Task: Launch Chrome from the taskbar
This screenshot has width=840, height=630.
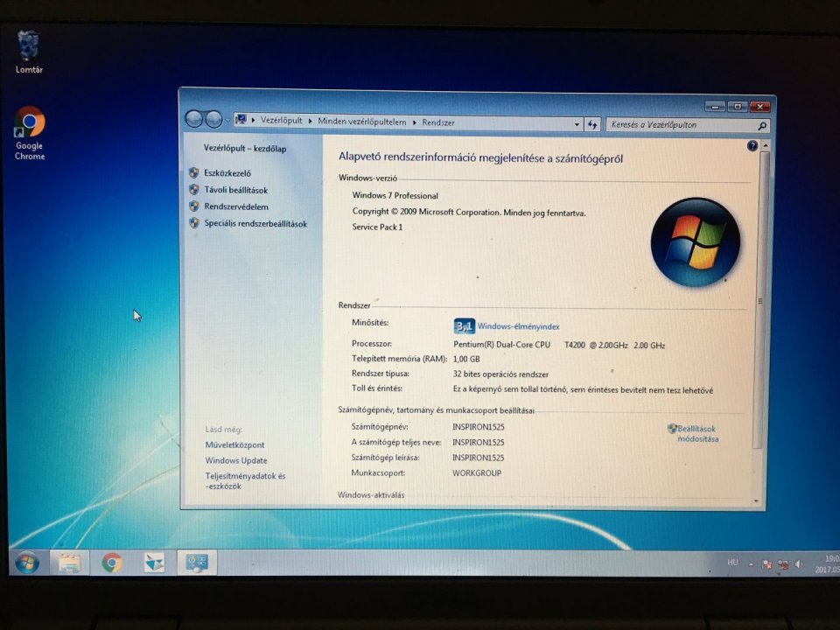Action: (x=112, y=563)
